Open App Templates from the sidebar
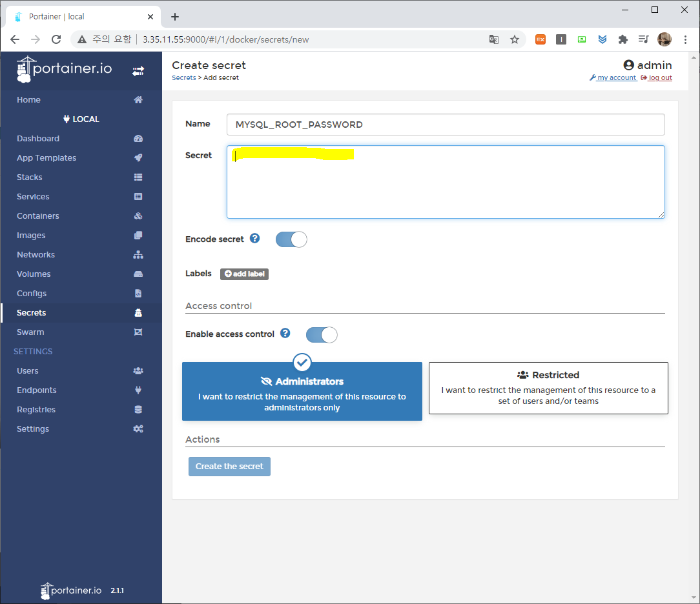 [46, 158]
